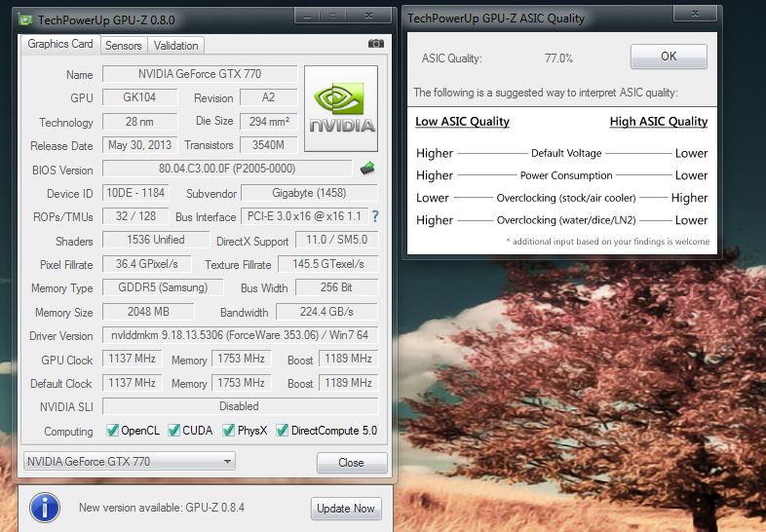Click the Subvendor field Gigabyte (1458)
Image resolution: width=766 pixels, height=532 pixels.
309,193
